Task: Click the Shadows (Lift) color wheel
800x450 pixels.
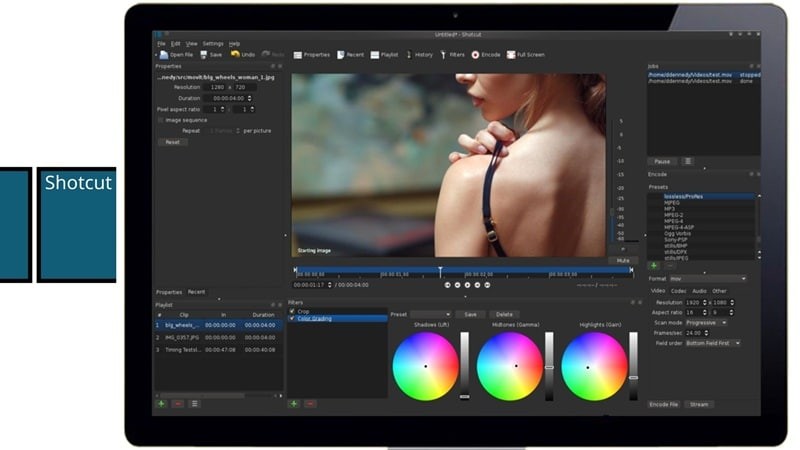Action: pos(426,366)
